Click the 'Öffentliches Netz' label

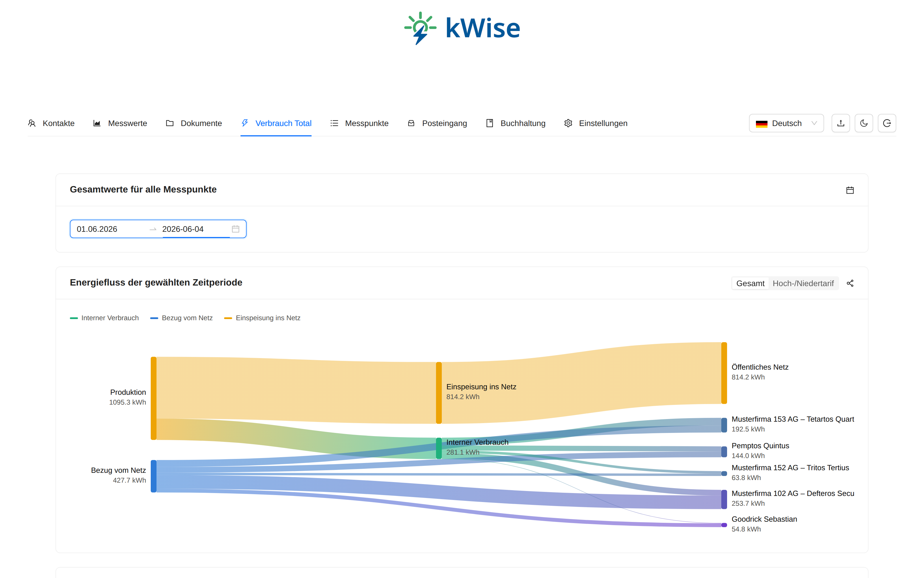(760, 367)
